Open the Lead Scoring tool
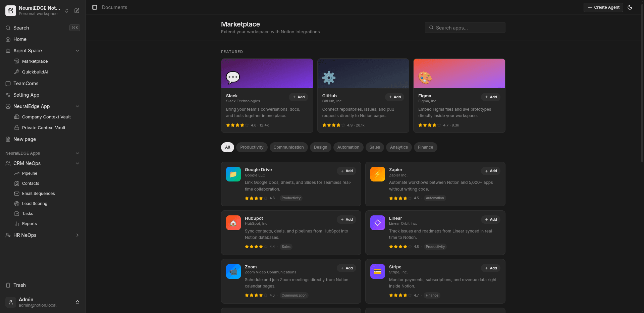Image resolution: width=644 pixels, height=313 pixels. [x=34, y=204]
